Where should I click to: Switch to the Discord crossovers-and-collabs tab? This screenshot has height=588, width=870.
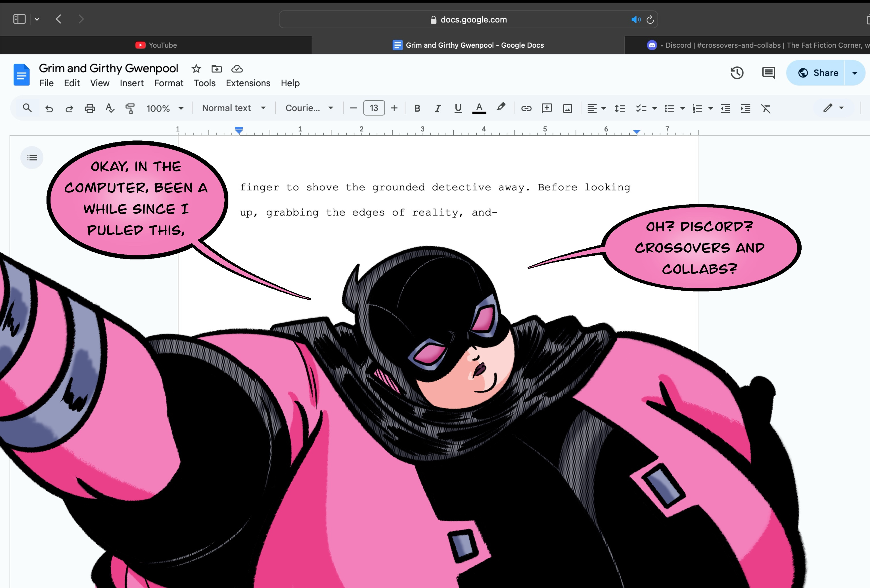pyautogui.click(x=747, y=45)
